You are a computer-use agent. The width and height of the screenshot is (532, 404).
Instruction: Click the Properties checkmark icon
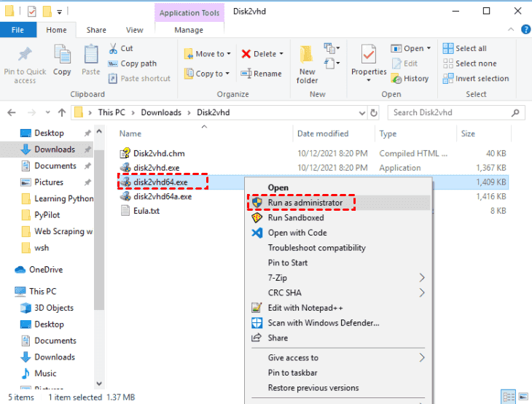tap(369, 54)
